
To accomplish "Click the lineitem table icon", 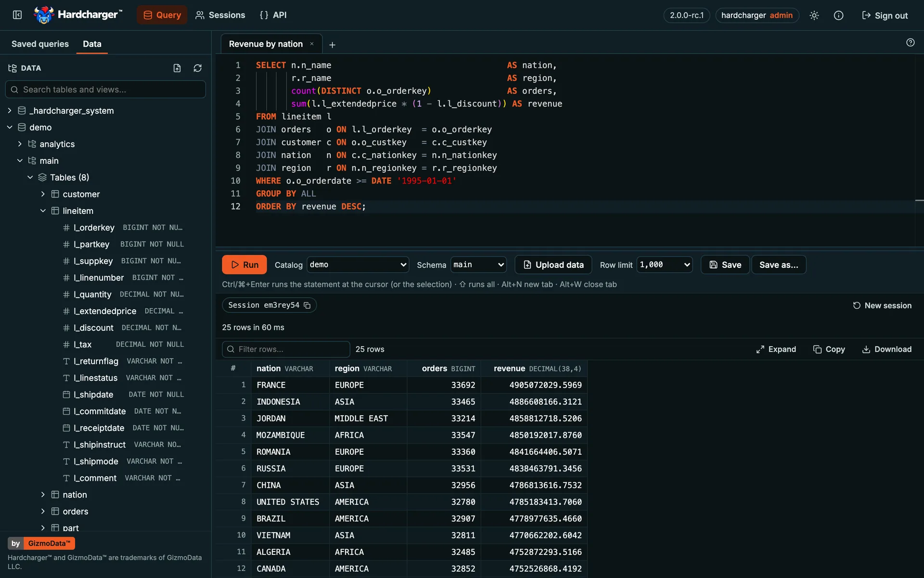I will [x=55, y=211].
